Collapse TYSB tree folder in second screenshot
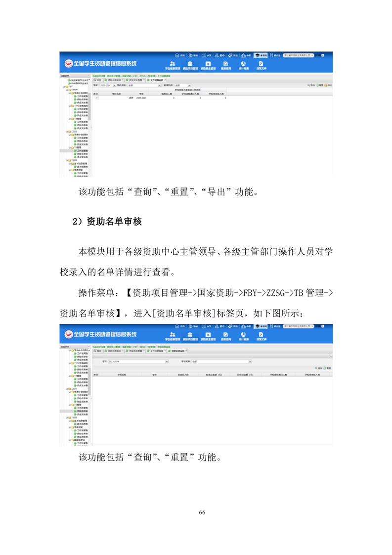Viewport: 392px width, 555px height. click(x=67, y=417)
